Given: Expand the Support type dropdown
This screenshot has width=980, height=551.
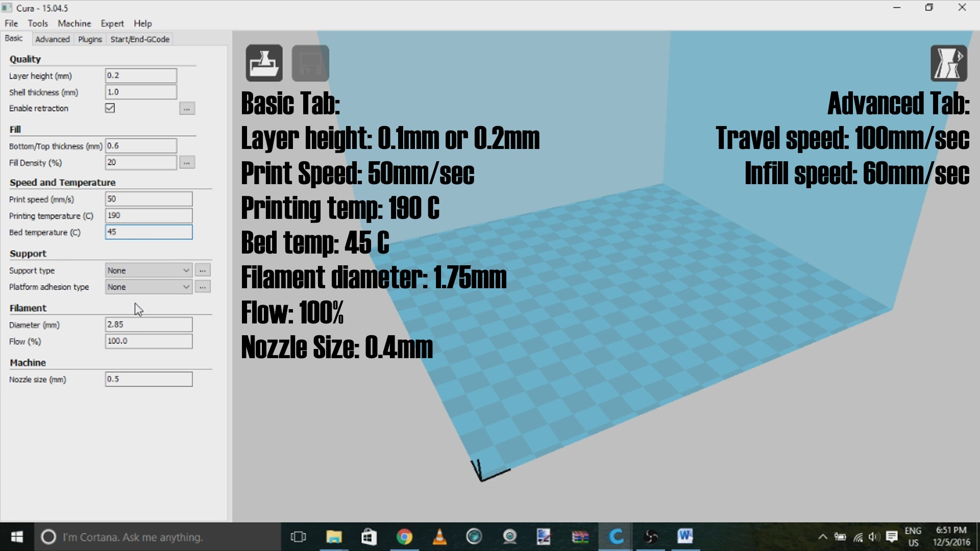Looking at the screenshot, I should [x=149, y=270].
